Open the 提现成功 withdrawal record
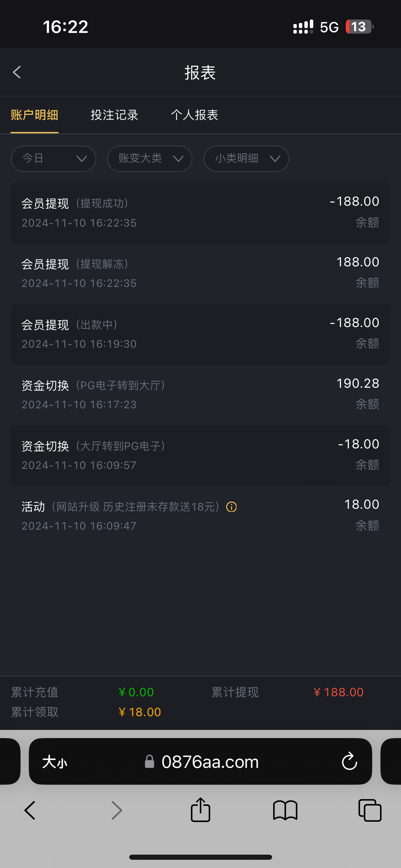Screen dimensions: 401x868 pyautogui.click(x=200, y=213)
